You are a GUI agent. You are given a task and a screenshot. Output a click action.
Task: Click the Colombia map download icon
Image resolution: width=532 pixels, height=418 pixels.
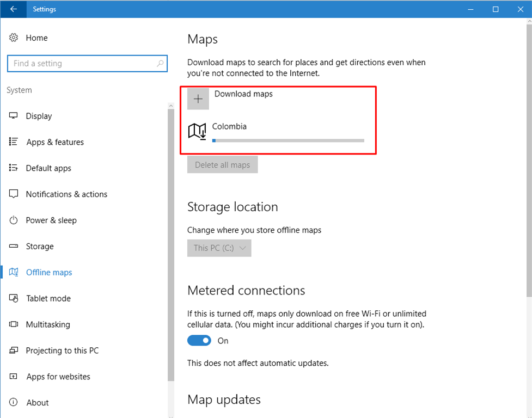197,131
